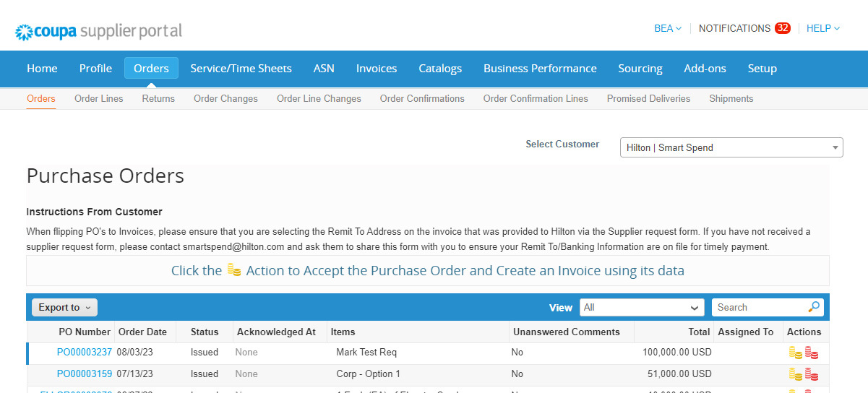The width and height of the screenshot is (868, 393).
Task: Click the '51,000.00 USD' total cell
Action: point(680,374)
